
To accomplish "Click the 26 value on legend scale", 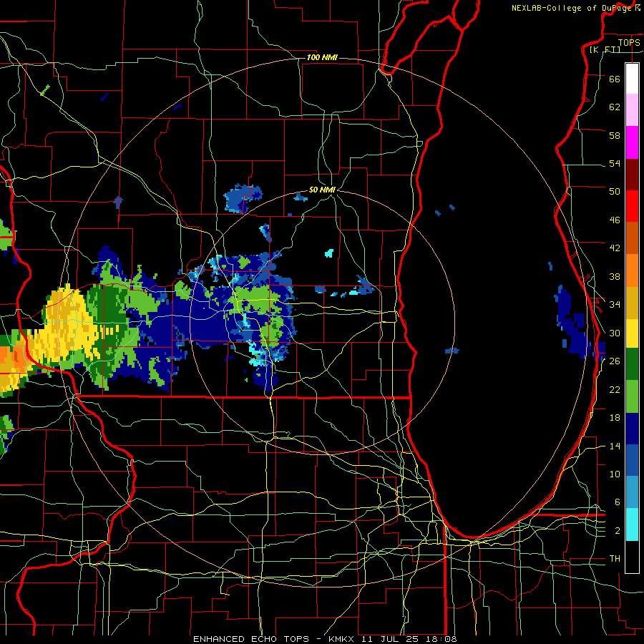I will 615,361.
